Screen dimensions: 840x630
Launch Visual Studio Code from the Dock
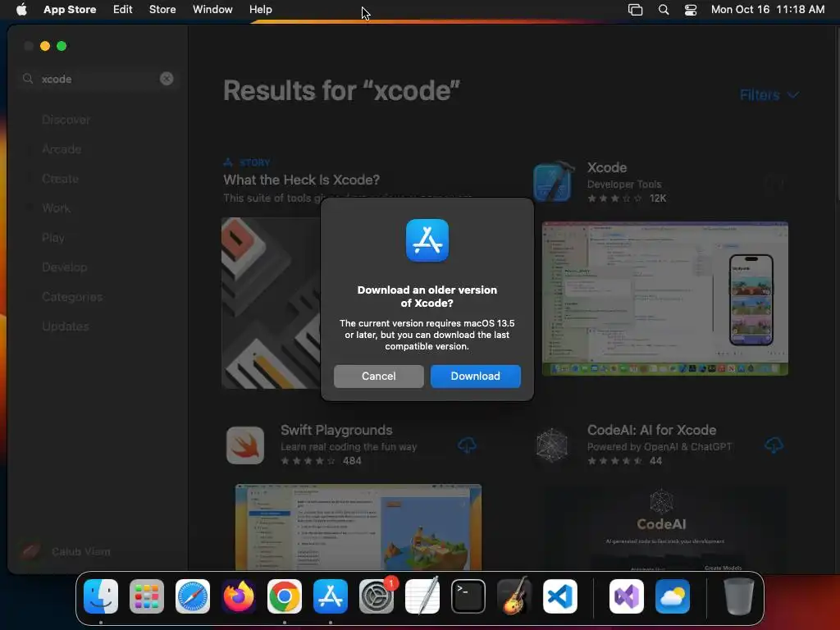(x=559, y=596)
